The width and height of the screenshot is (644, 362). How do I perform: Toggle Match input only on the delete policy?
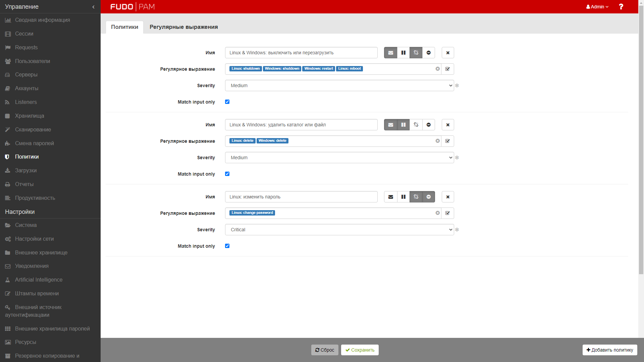pyautogui.click(x=227, y=174)
